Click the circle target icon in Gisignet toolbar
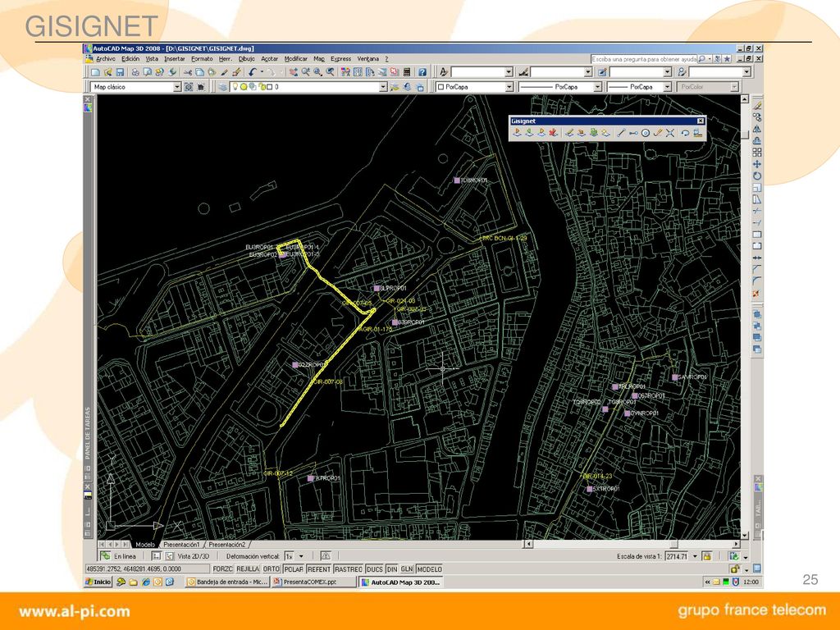Viewport: 840px width, 630px height. [x=646, y=133]
